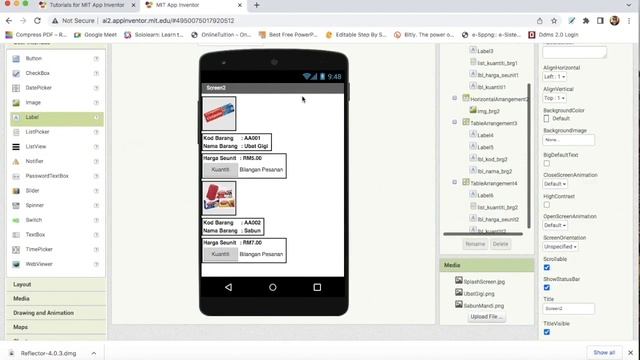Toggle the BackgroundColor Default swatch
This screenshot has width=640, height=360.
(x=547, y=118)
